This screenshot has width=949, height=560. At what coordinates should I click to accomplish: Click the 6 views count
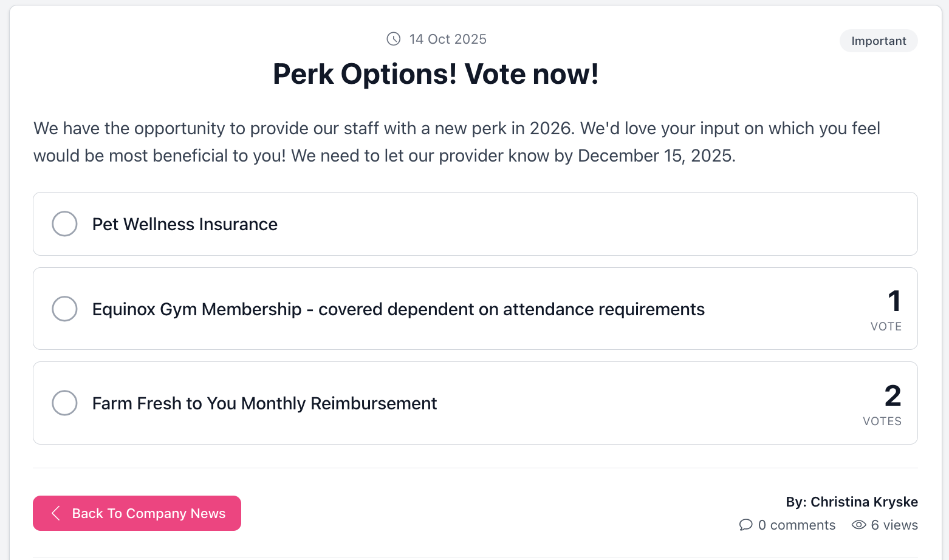pyautogui.click(x=894, y=525)
